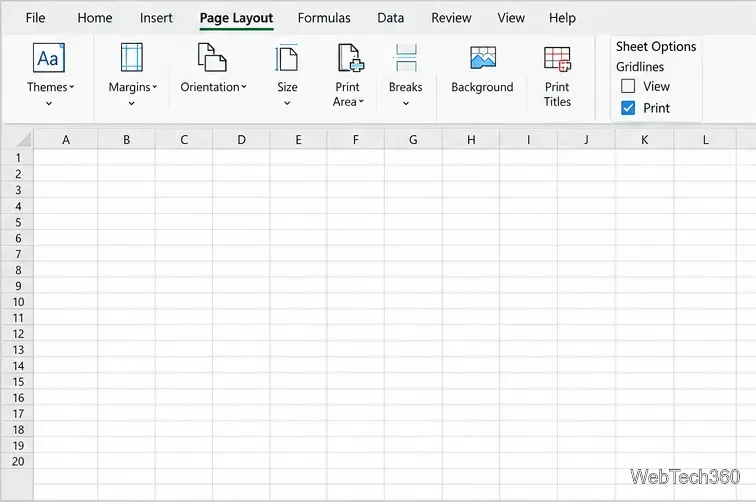Viewport: 756px width, 502px height.
Task: Select row 5 header
Action: coord(18,222)
